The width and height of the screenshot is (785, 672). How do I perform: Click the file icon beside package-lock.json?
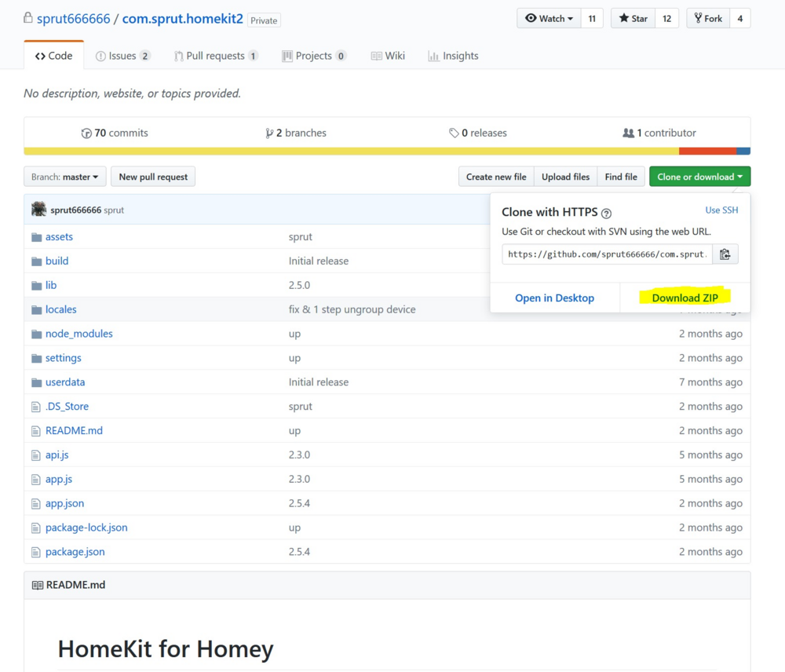tap(35, 528)
